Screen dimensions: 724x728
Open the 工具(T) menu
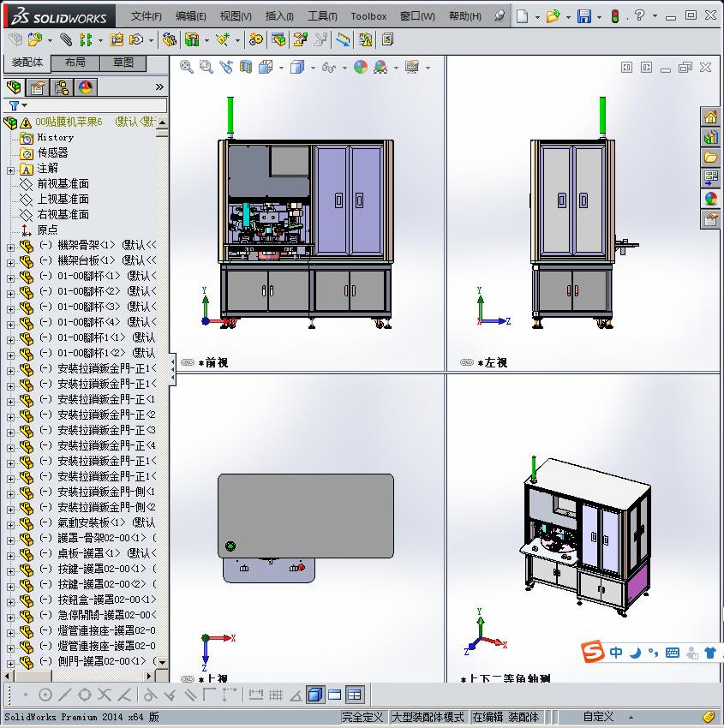tap(322, 17)
